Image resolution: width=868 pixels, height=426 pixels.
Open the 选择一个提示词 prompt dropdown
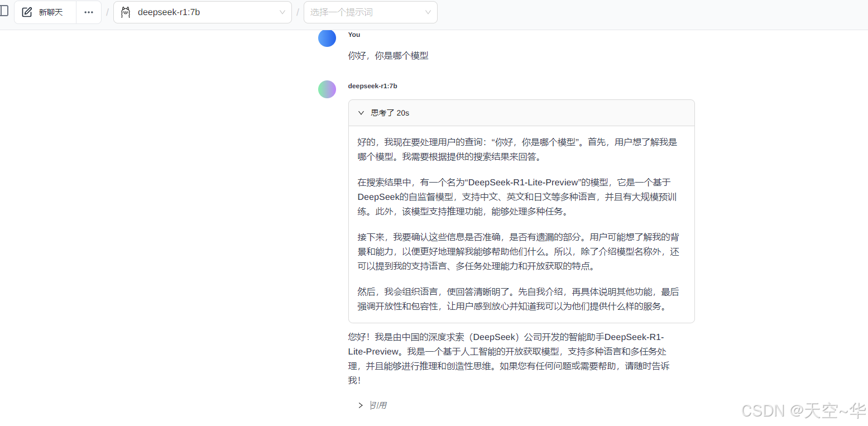point(371,12)
